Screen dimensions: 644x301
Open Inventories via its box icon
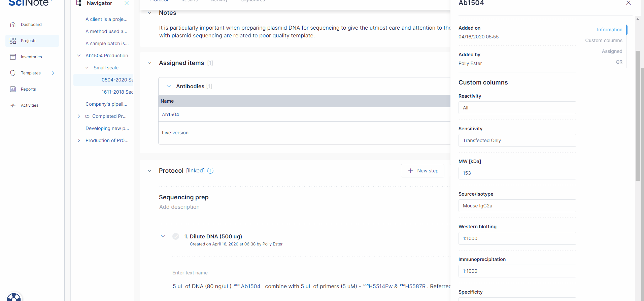coord(13,57)
